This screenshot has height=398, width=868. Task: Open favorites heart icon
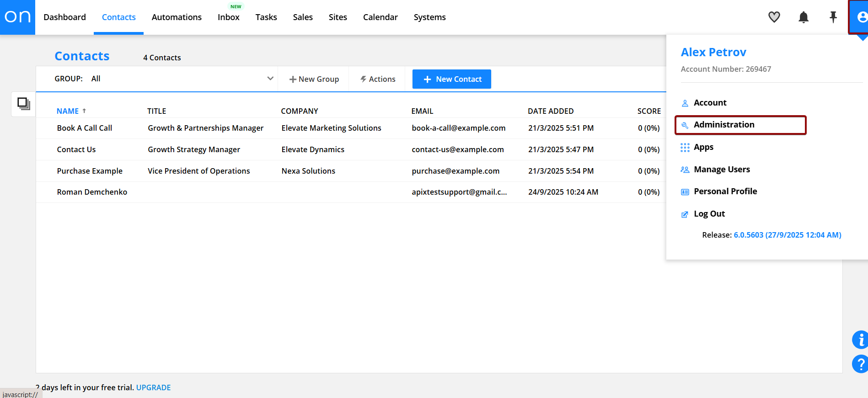tap(774, 17)
